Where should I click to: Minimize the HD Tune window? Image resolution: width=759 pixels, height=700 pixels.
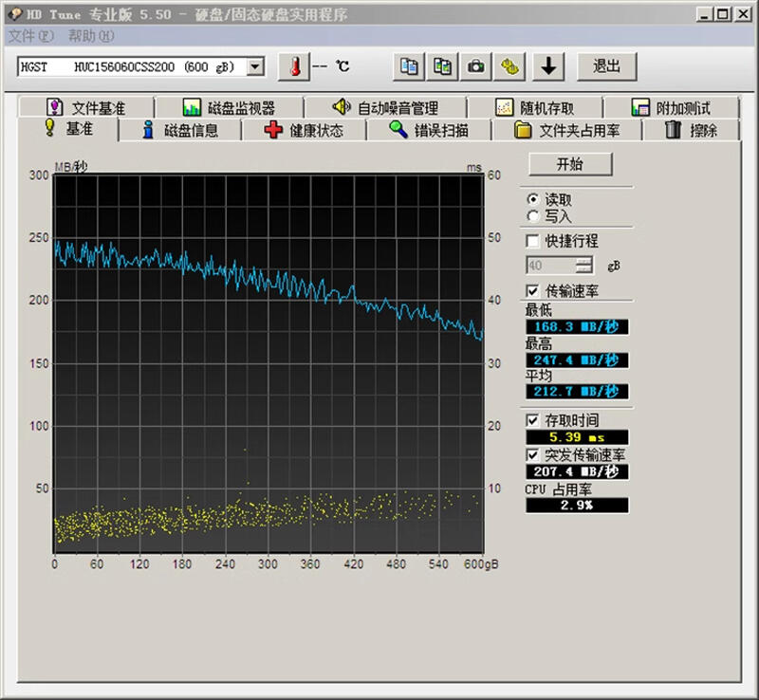click(x=704, y=14)
